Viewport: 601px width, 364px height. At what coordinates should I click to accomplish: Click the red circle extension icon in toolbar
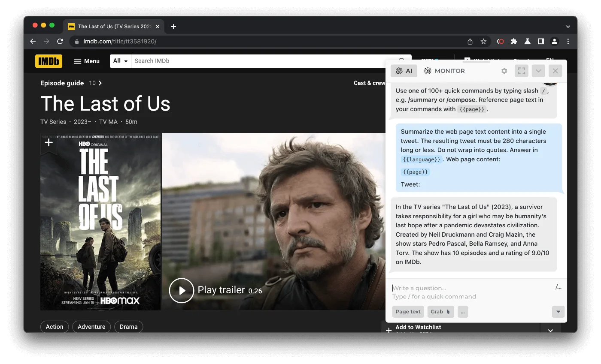(x=500, y=42)
